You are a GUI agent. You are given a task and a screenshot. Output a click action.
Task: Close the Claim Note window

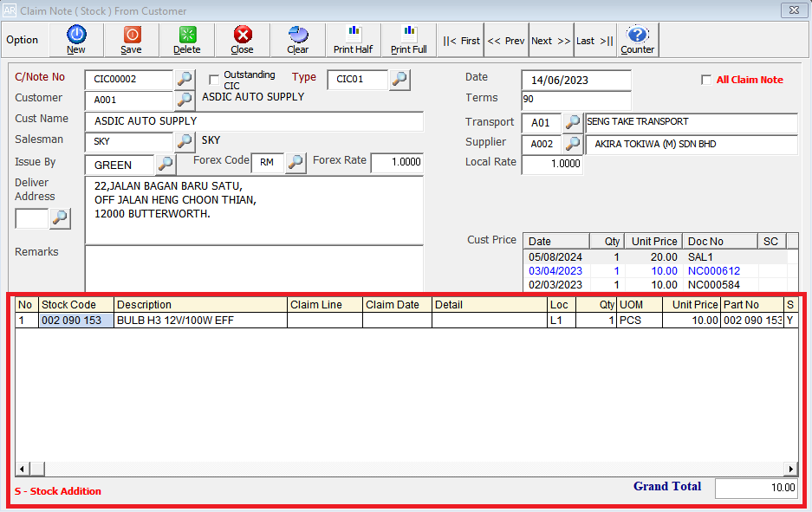pyautogui.click(x=794, y=10)
